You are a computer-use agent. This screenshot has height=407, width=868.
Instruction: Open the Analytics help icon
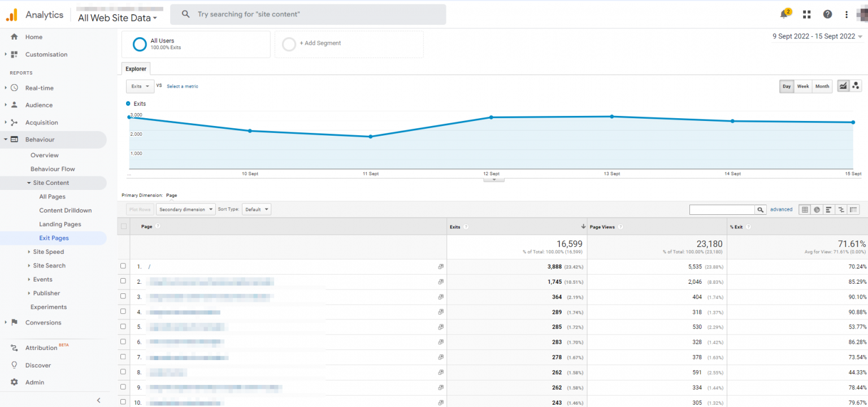[x=827, y=14]
